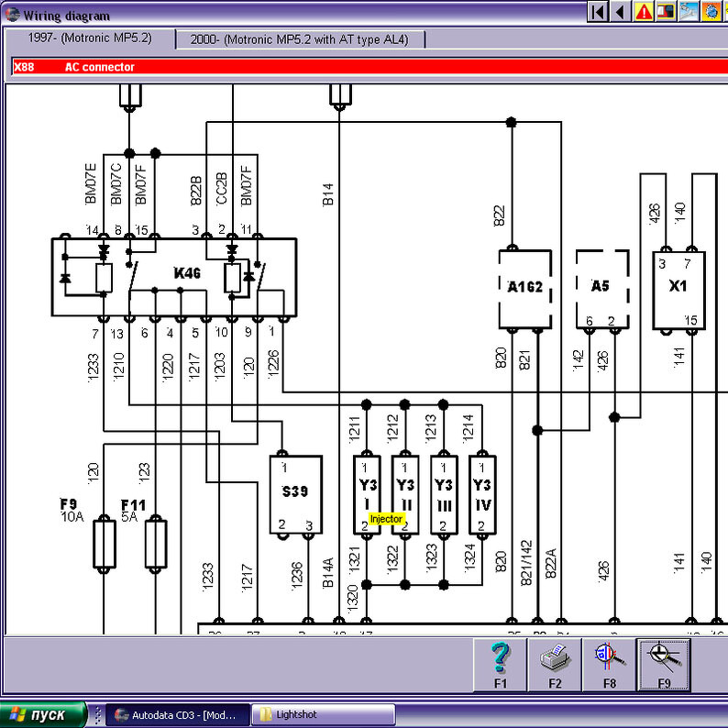
Task: Open the red warning triangle icon
Action: (x=643, y=12)
